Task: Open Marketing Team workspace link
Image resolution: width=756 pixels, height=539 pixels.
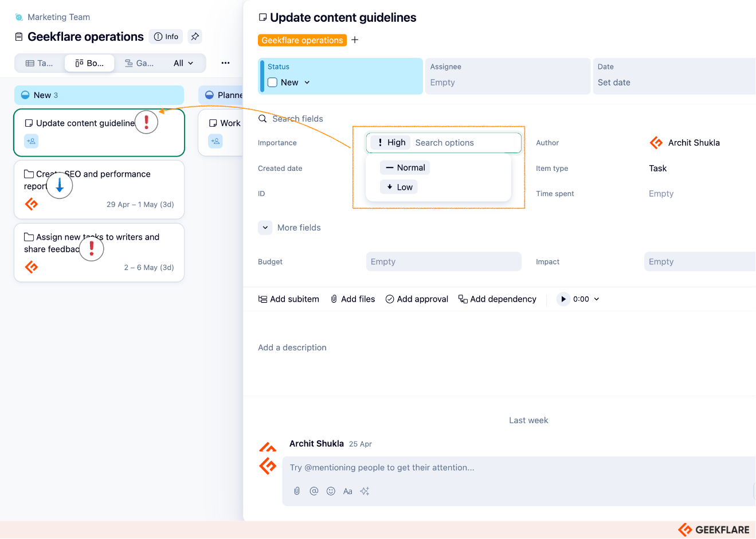Action: (x=58, y=17)
